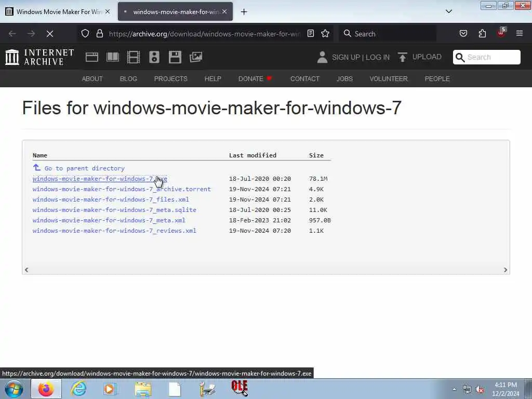Open the JOBS menu item
532x399 pixels.
[345, 79]
